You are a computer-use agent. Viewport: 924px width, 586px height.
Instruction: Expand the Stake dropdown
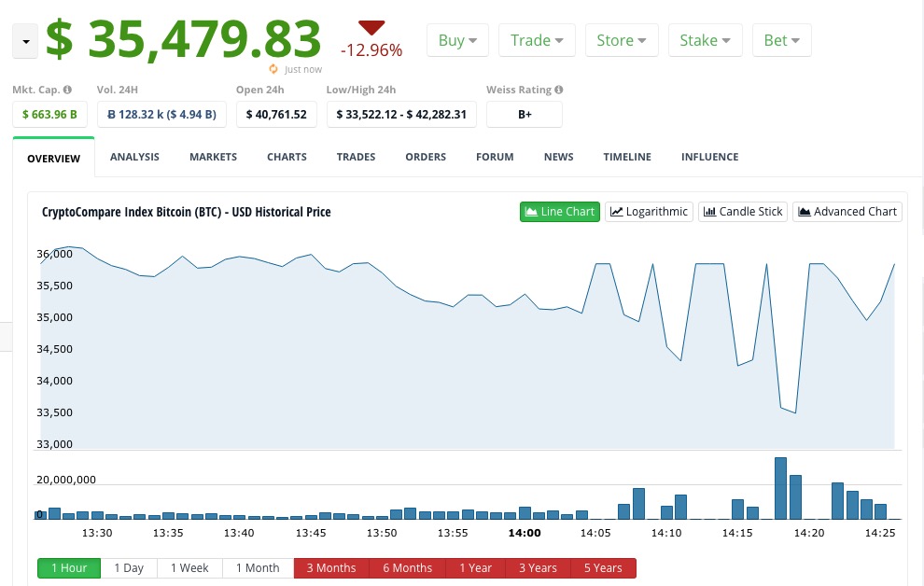(705, 40)
